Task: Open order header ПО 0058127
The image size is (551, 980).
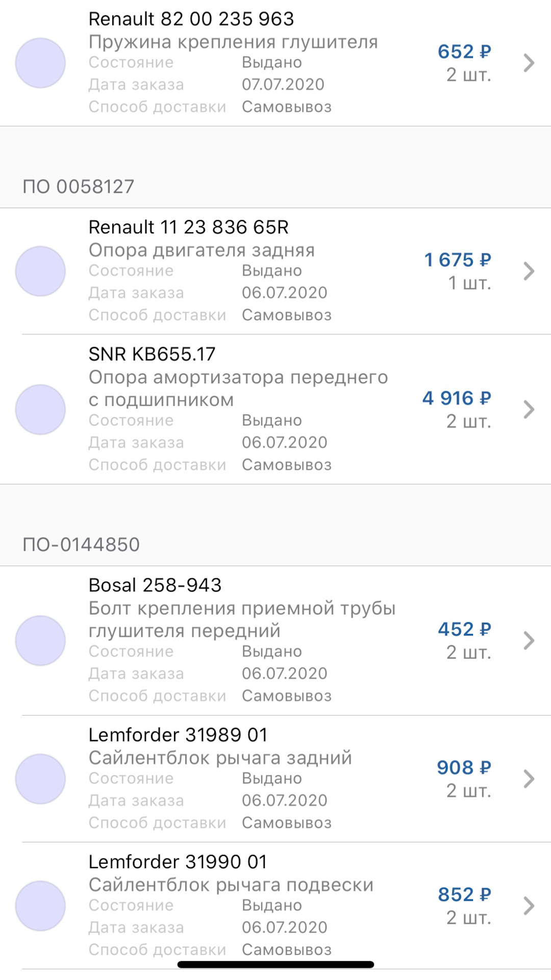Action: (79, 187)
